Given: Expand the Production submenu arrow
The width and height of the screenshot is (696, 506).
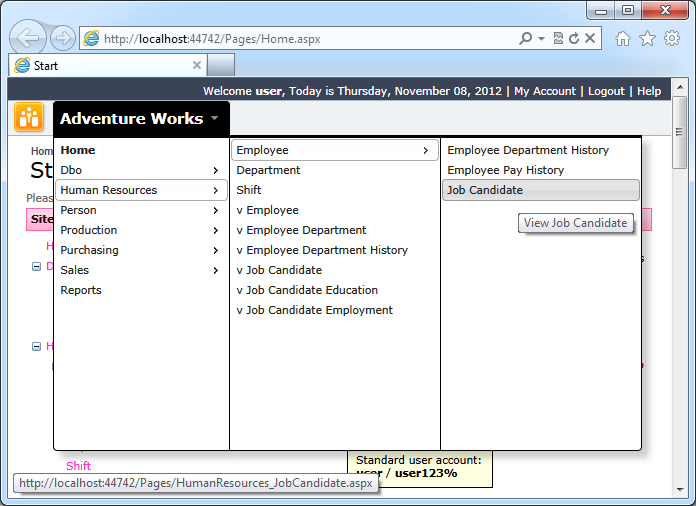Looking at the screenshot, I should pyautogui.click(x=215, y=230).
